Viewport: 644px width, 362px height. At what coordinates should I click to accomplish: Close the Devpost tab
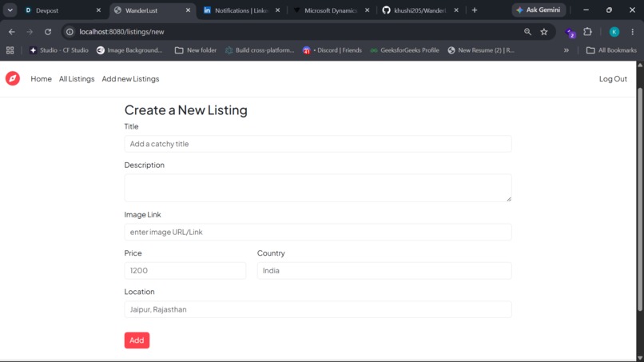pos(98,10)
